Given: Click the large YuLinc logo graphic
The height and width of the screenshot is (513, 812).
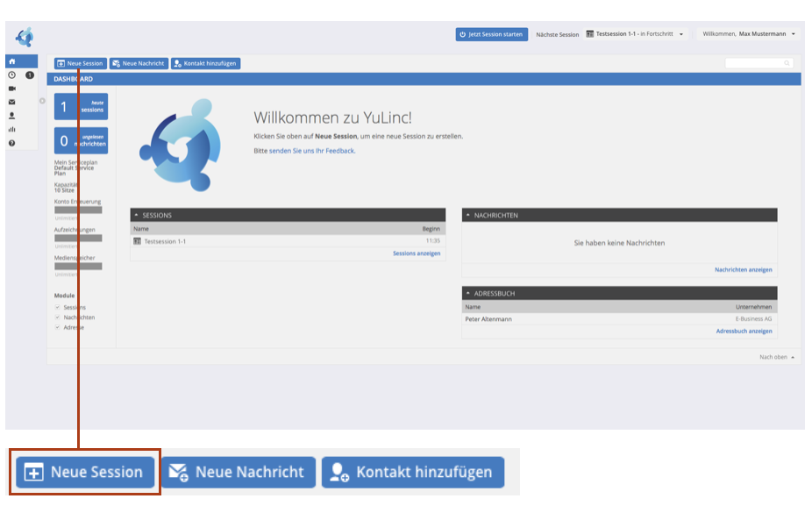Looking at the screenshot, I should [x=180, y=145].
